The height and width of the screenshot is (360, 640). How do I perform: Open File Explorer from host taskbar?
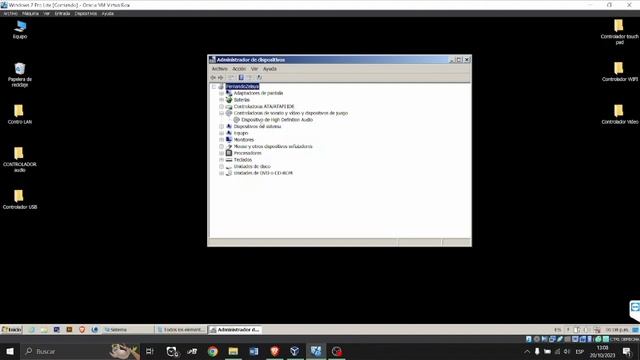(233, 351)
